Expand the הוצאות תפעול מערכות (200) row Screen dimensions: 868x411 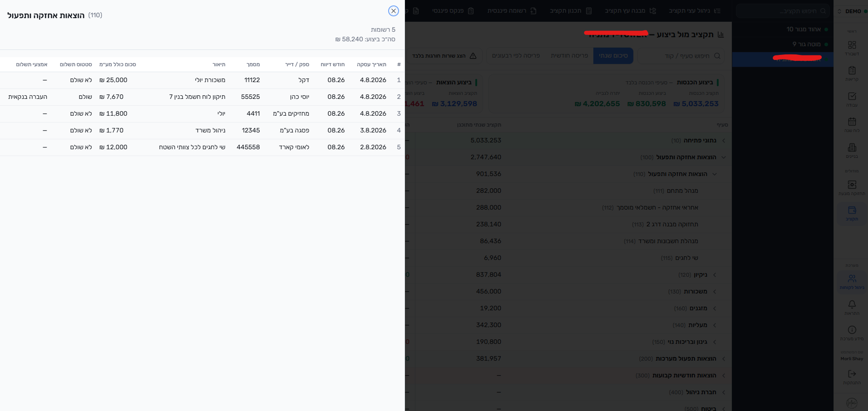click(723, 359)
